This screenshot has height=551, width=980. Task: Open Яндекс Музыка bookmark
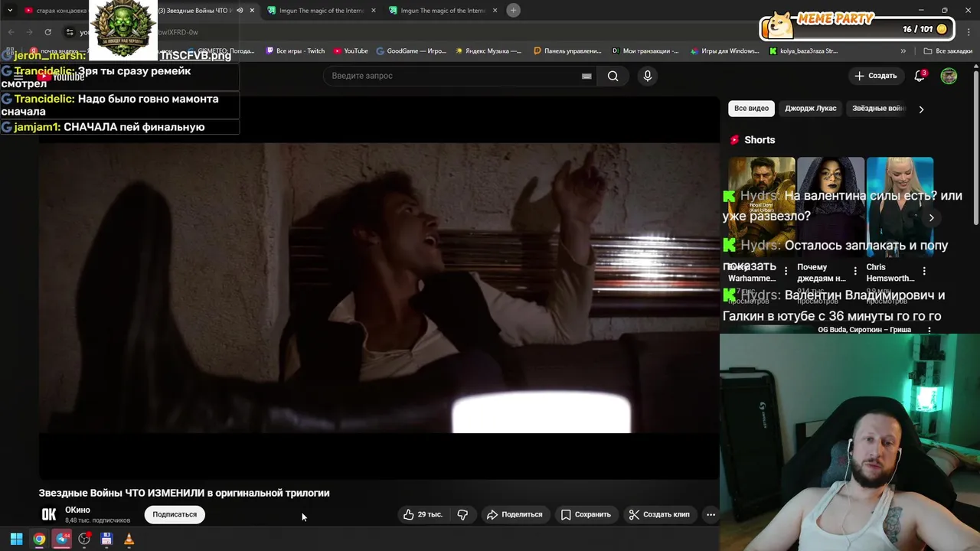[x=488, y=51]
